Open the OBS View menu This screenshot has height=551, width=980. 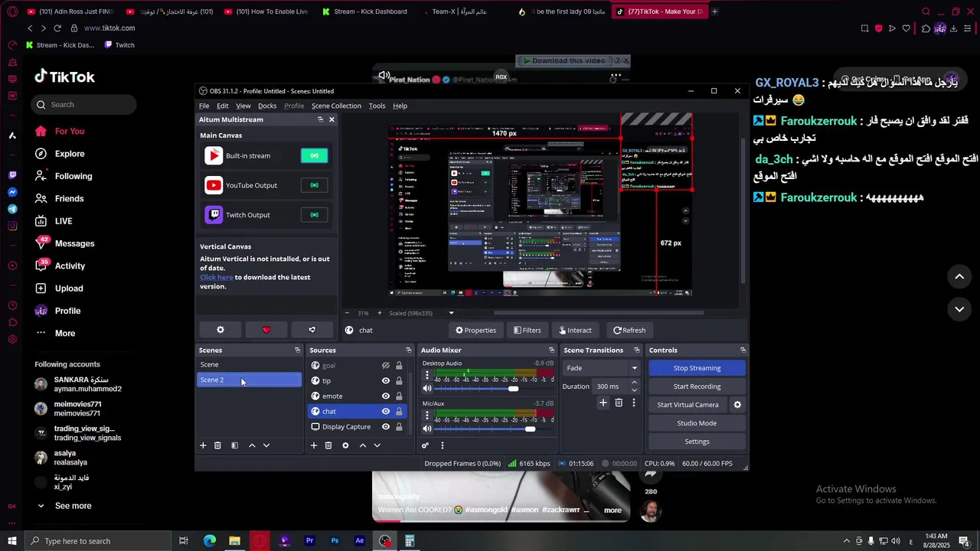[243, 106]
